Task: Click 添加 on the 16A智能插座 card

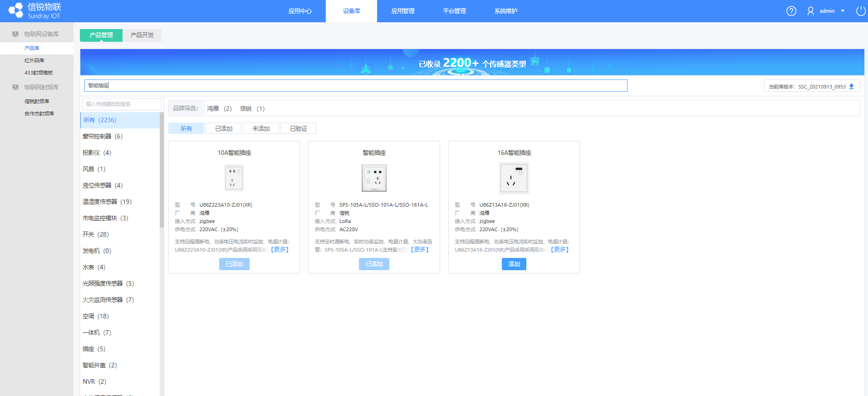Action: pos(514,264)
